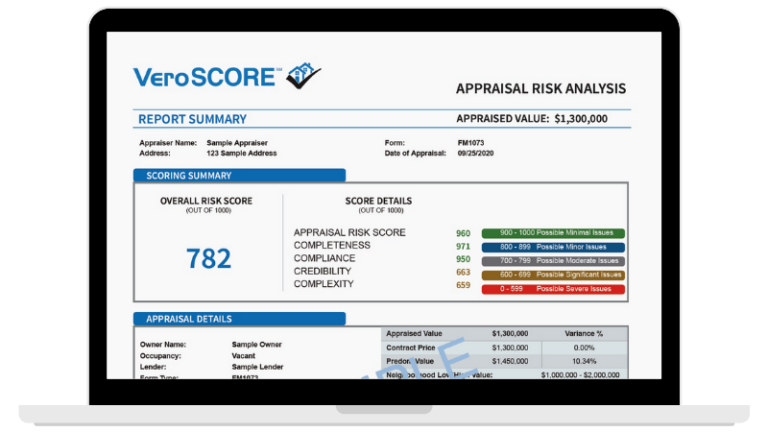Viewport: 768px width, 432px height.
Task: Select the APPRAISAL DETAILS section header bar
Action: tap(240, 319)
